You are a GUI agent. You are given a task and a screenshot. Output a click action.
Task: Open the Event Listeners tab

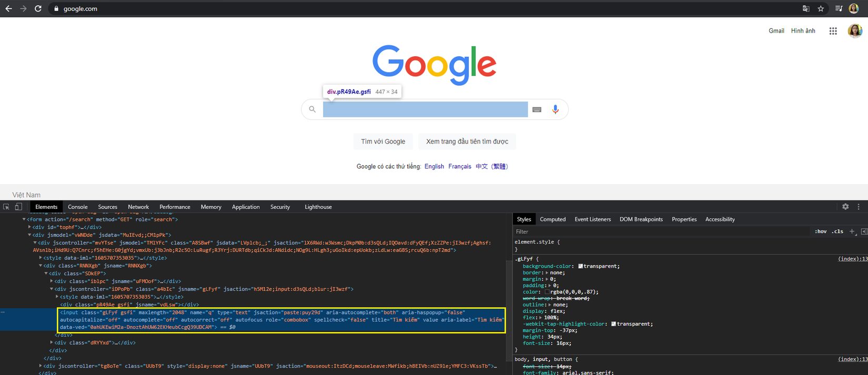pos(593,219)
